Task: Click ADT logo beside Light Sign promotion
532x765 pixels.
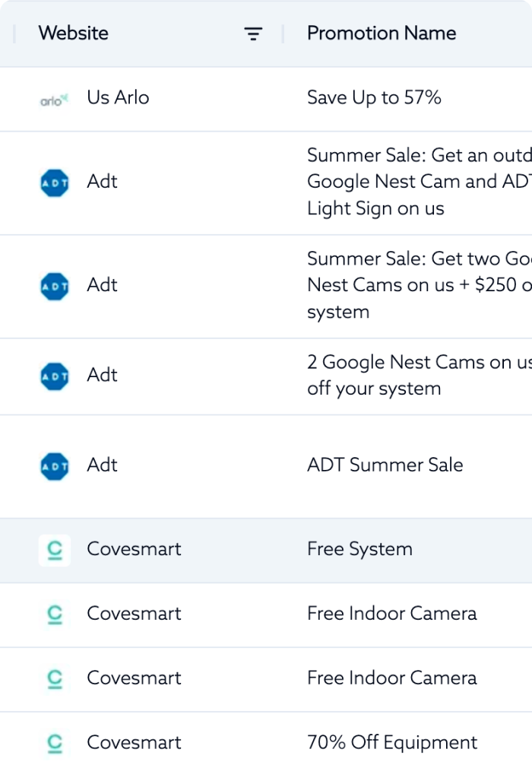Action: [x=54, y=183]
